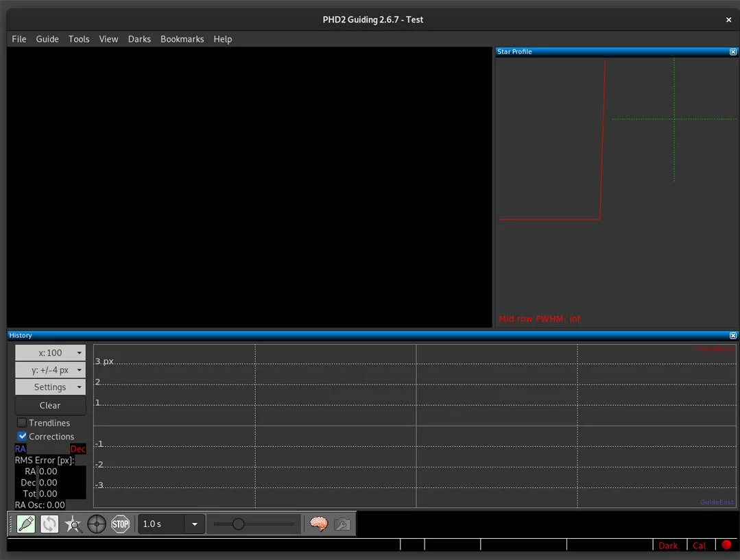
Task: Open camera settings wrench icon
Action: [342, 524]
